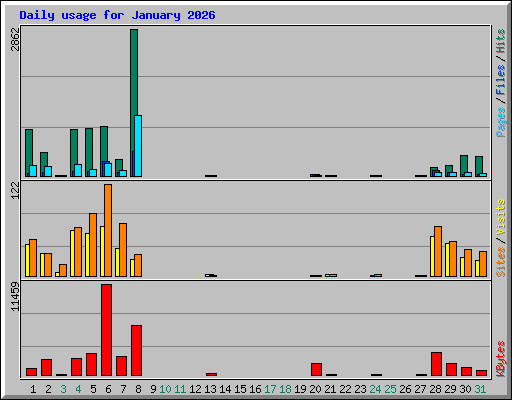This screenshot has height=400, width=512.
Task: Click the blue 'Files' legend label
Action: (x=501, y=80)
